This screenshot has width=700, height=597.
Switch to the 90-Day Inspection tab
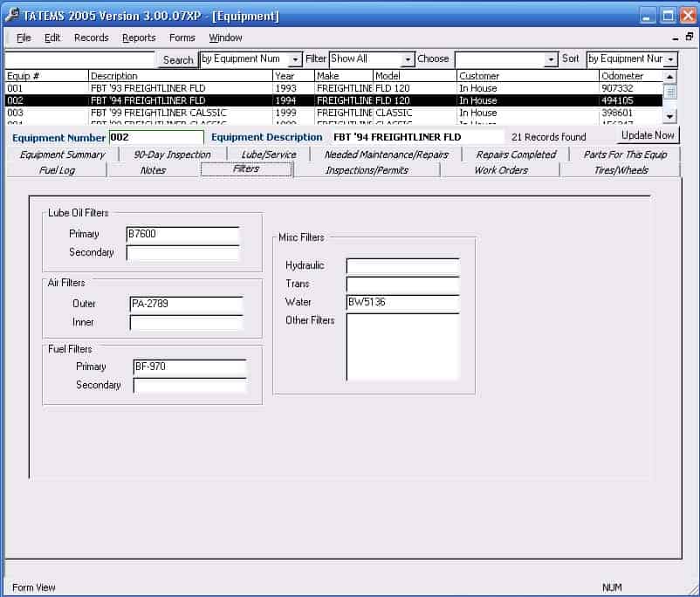[172, 154]
